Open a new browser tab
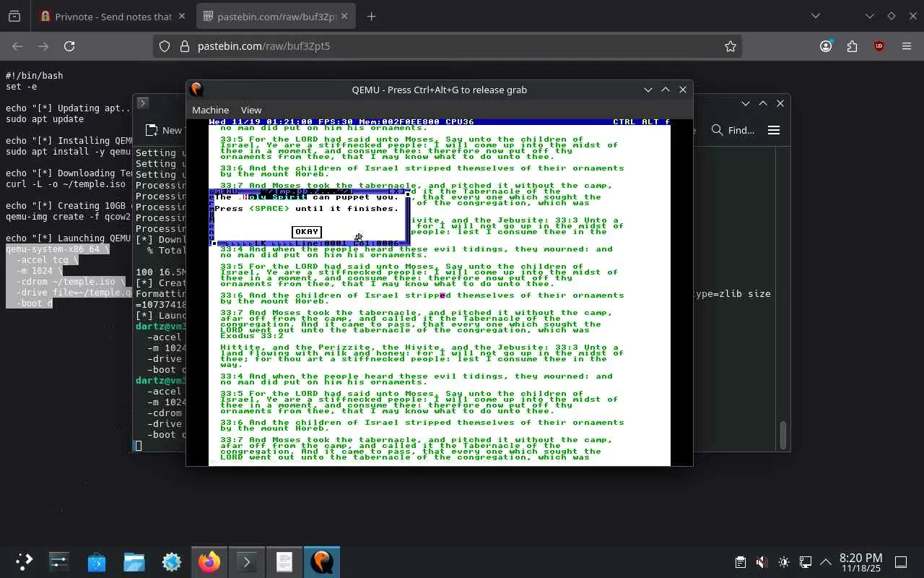The height and width of the screenshot is (578, 924). [371, 16]
